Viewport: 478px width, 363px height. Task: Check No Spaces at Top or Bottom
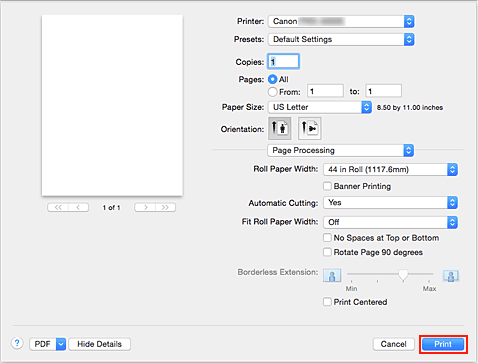(x=327, y=238)
